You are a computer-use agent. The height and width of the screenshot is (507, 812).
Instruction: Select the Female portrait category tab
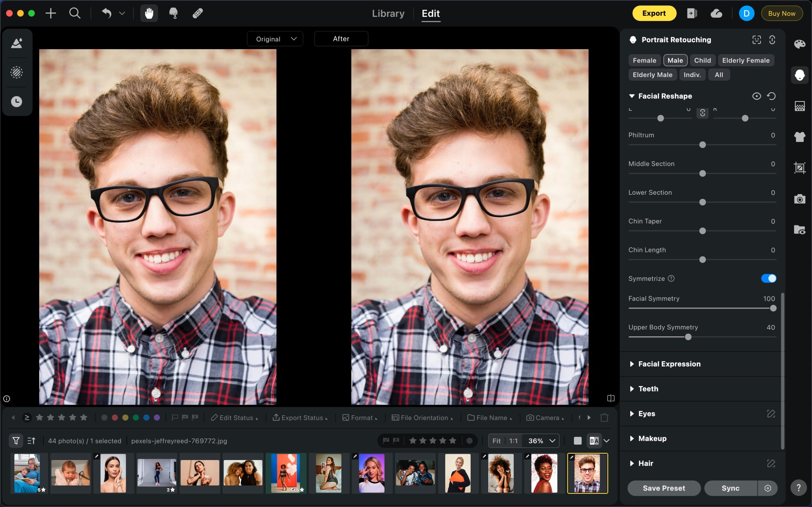click(644, 60)
